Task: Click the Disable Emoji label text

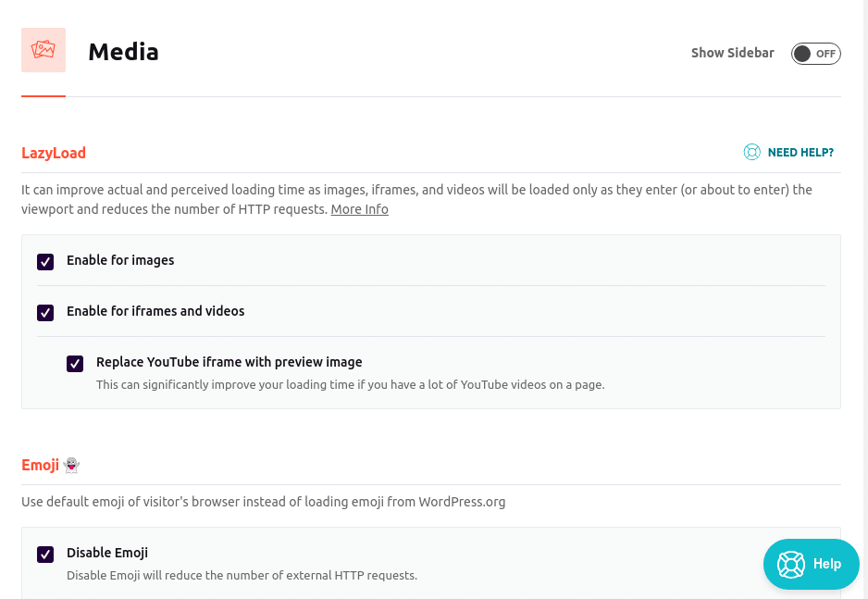Action: click(x=107, y=553)
